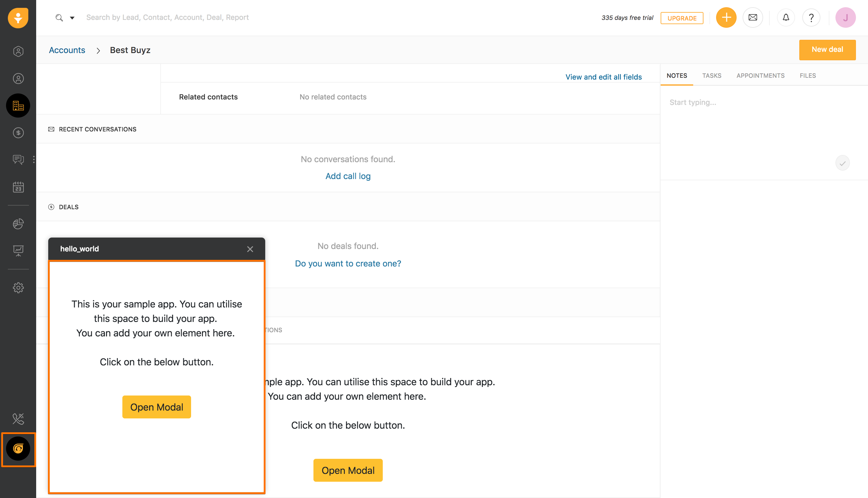Click the UPGRADE button
Viewport: 868px width, 498px height.
tap(682, 18)
